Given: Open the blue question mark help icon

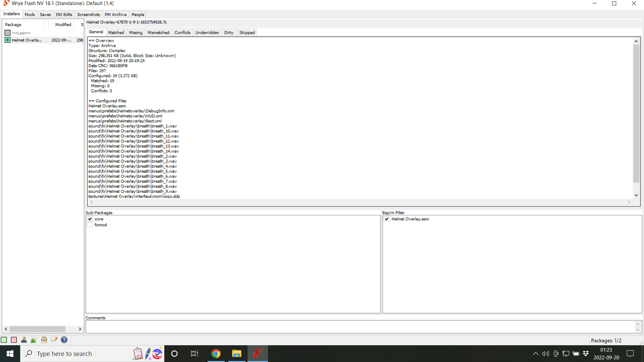Looking at the screenshot, I should (64, 340).
